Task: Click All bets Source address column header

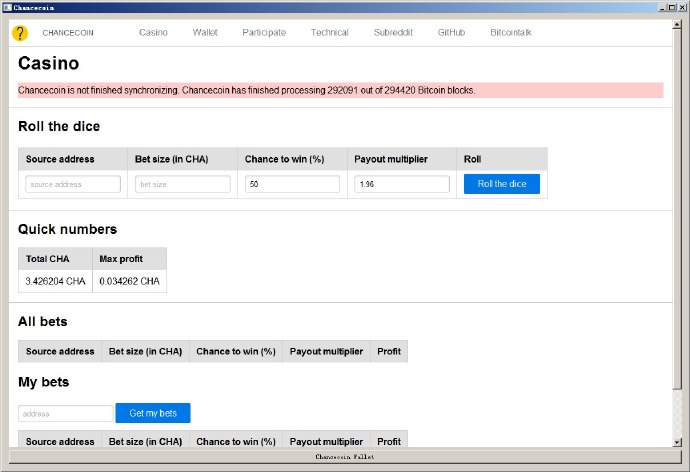Action: pos(60,351)
